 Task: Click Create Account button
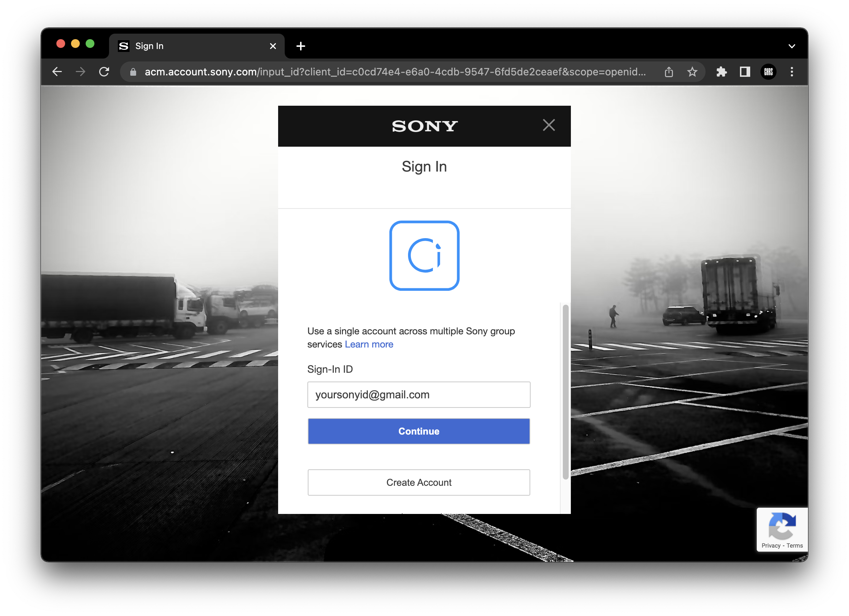(419, 482)
